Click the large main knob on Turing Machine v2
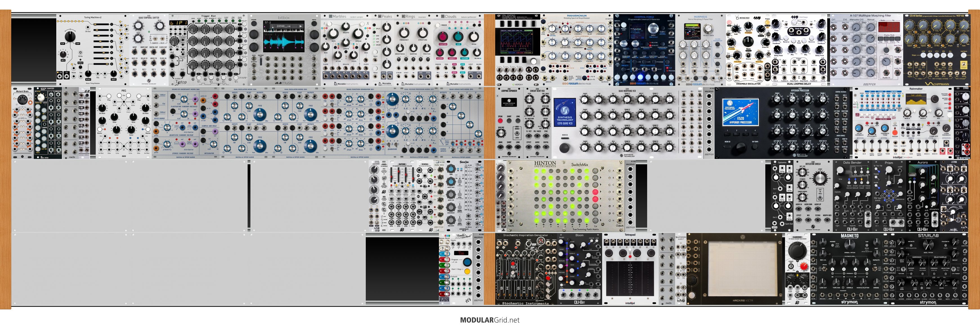 [x=70, y=37]
